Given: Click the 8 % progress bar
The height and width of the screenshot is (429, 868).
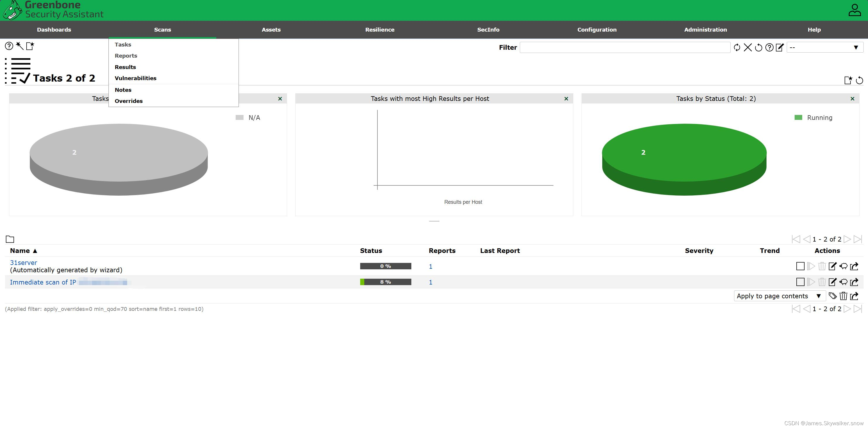Looking at the screenshot, I should pos(386,282).
